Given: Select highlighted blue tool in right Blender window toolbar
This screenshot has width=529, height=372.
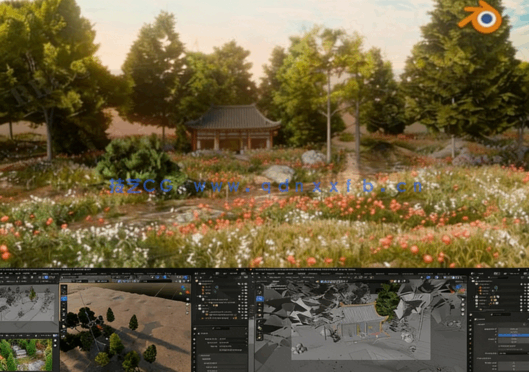Looking at the screenshot, I should click(x=259, y=299).
